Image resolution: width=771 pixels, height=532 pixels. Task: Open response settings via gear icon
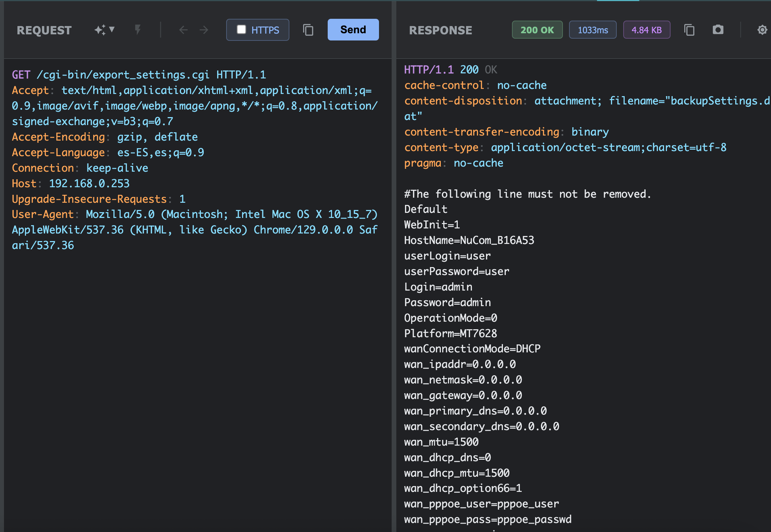[x=762, y=30]
